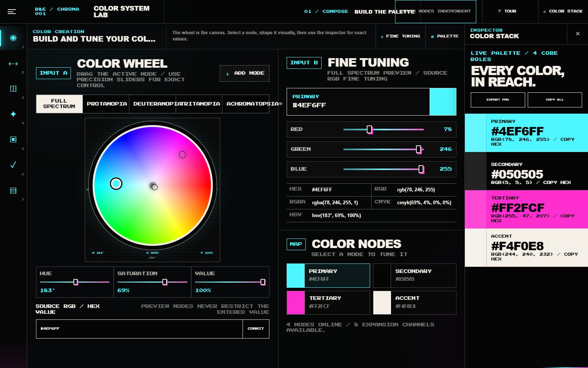
Task: Click the MAP badge beside Color Nodes
Action: (x=296, y=244)
